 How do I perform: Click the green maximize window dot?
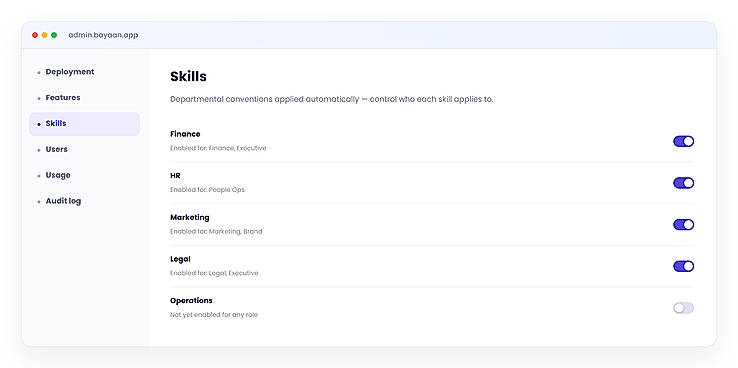click(x=54, y=35)
